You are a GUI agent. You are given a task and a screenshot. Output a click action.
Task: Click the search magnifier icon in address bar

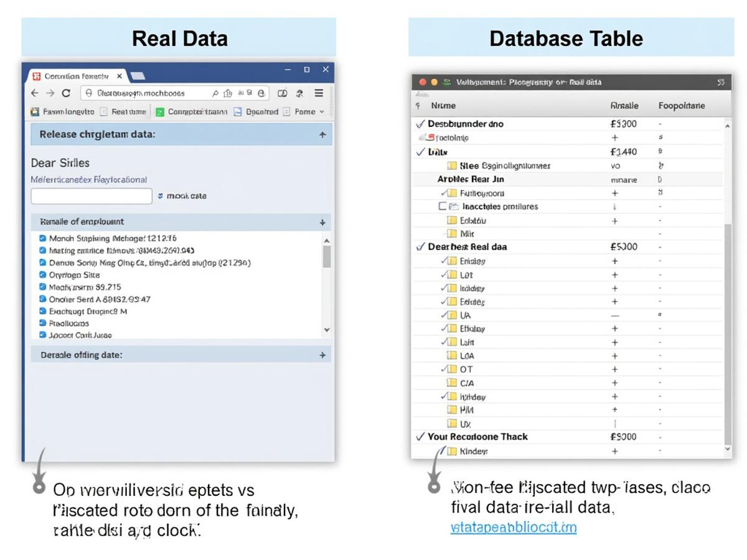pyautogui.click(x=215, y=92)
